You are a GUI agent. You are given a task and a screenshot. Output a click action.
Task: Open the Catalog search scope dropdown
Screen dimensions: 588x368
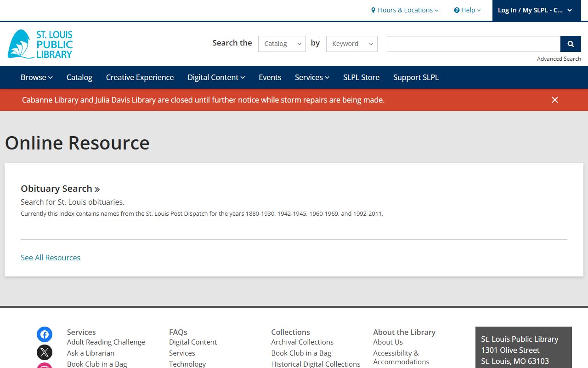[x=282, y=44]
